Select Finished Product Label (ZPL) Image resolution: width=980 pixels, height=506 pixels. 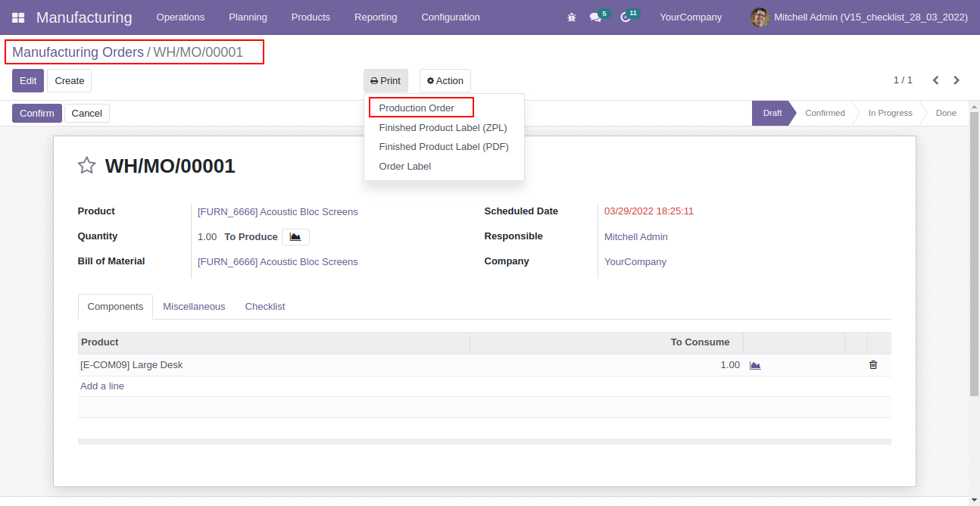(x=443, y=128)
